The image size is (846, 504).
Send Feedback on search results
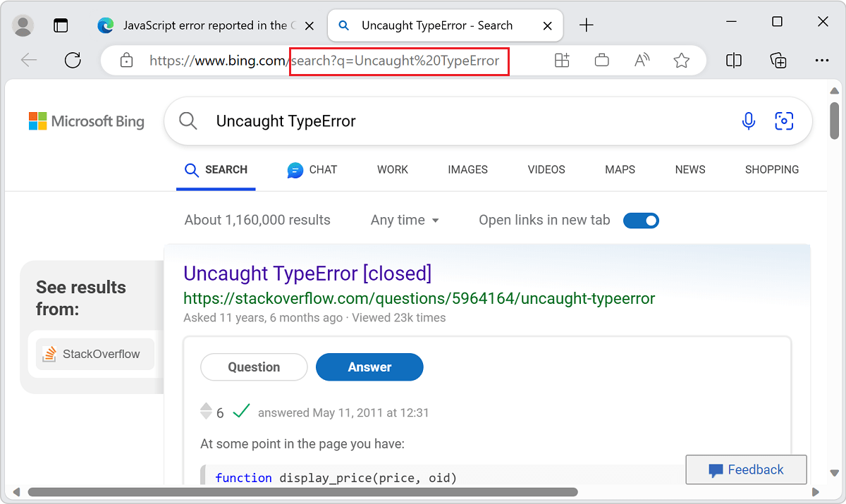pyautogui.click(x=746, y=469)
